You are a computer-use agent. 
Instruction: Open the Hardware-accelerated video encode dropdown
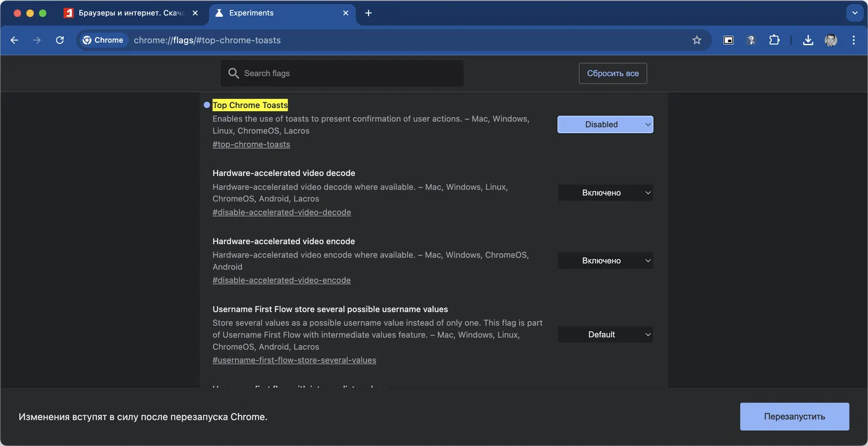click(605, 261)
